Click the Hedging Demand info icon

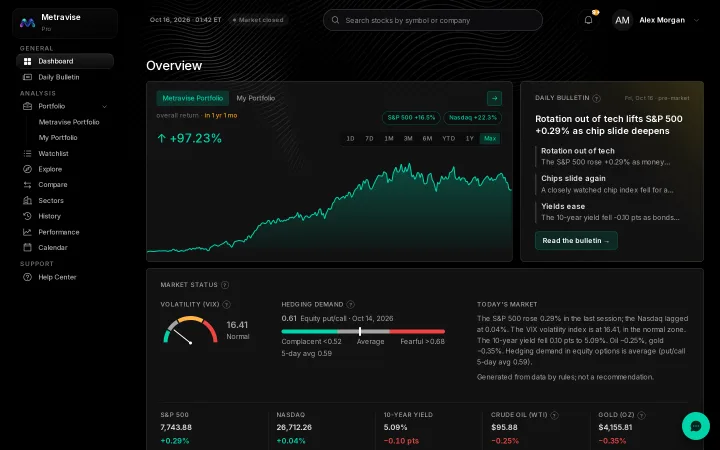tap(350, 304)
